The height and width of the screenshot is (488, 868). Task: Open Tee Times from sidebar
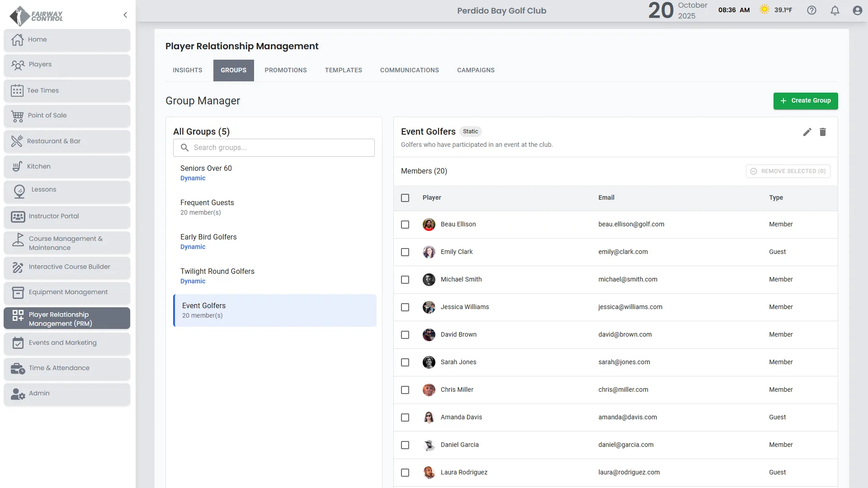click(x=67, y=90)
